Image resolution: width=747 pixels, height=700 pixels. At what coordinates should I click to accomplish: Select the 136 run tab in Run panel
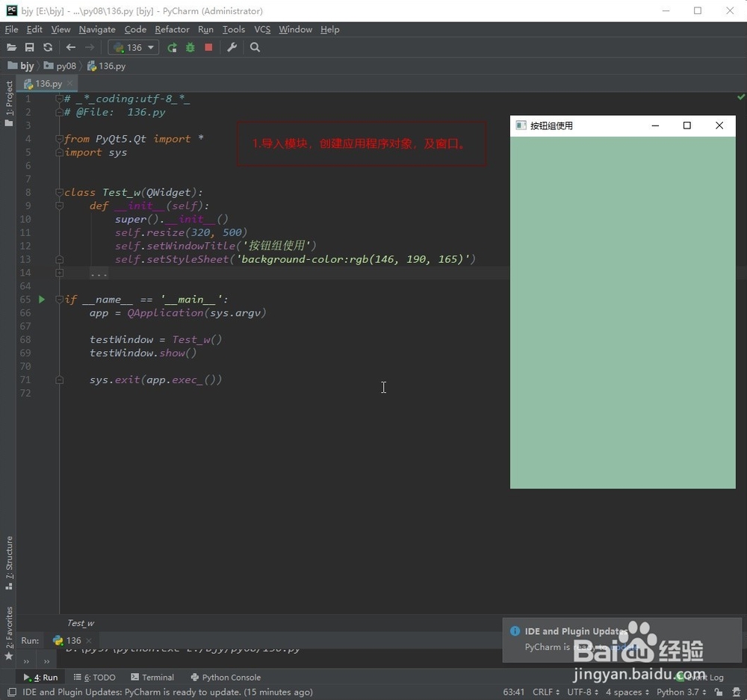66,640
